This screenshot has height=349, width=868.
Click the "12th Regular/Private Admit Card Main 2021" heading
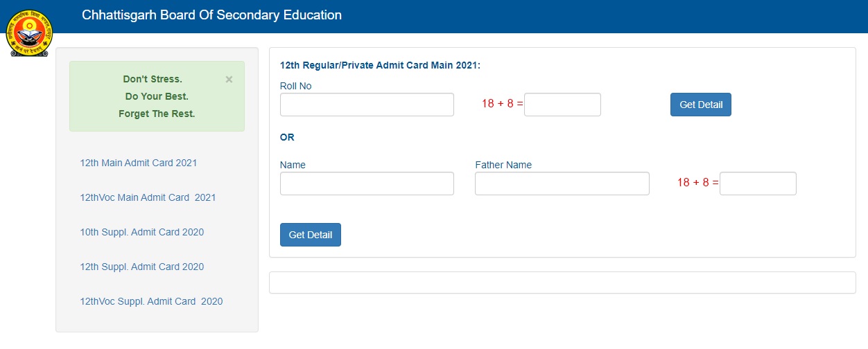pos(380,65)
